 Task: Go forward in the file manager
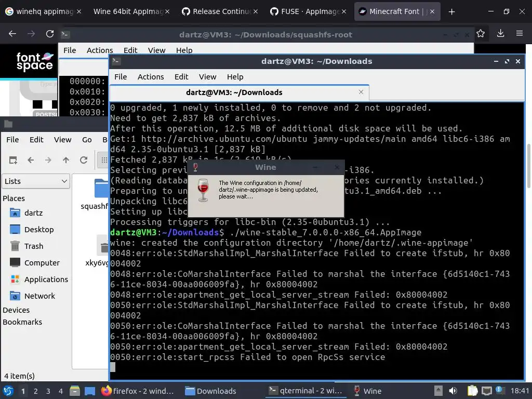[48, 160]
